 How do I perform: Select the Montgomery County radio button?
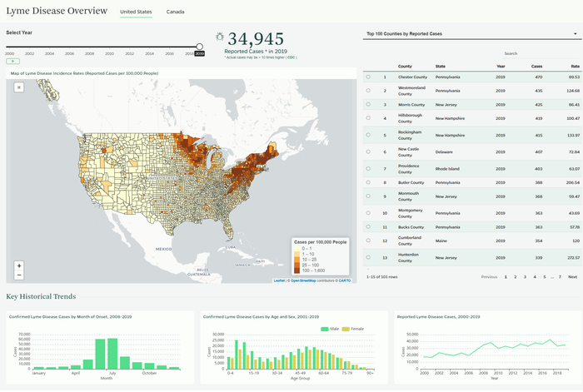368,213
